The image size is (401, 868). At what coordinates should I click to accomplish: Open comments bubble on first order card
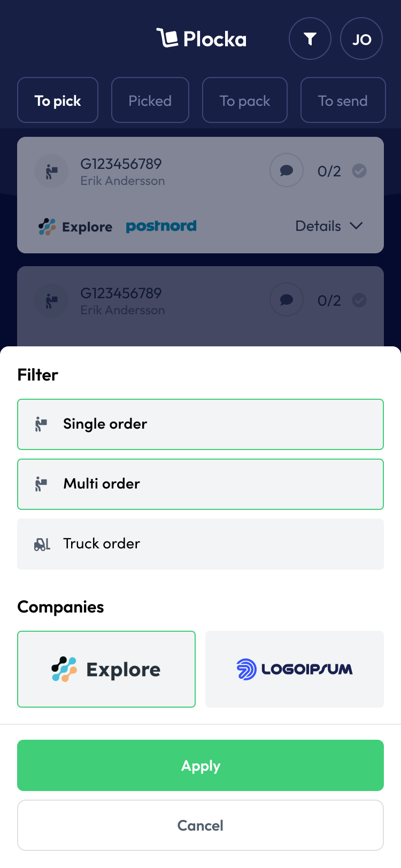(287, 170)
